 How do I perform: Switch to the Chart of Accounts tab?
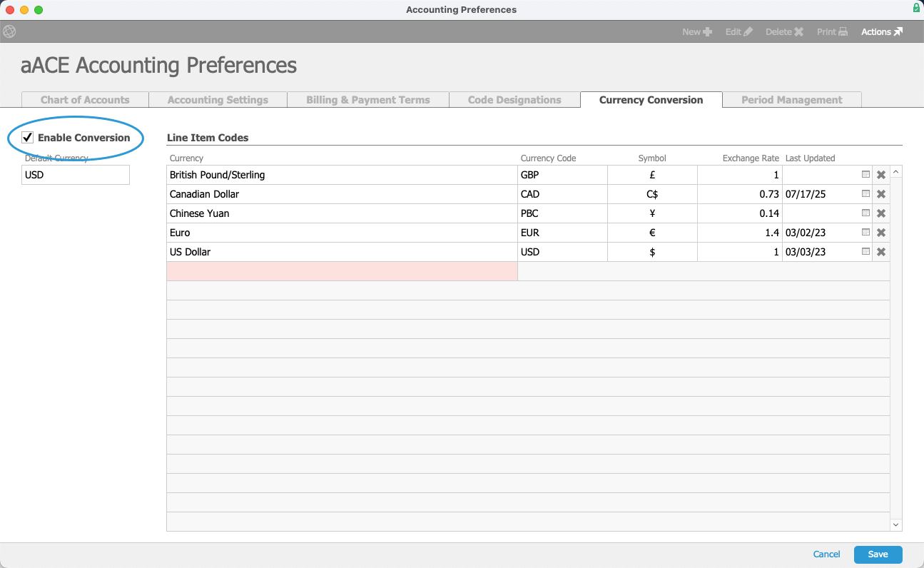click(85, 100)
